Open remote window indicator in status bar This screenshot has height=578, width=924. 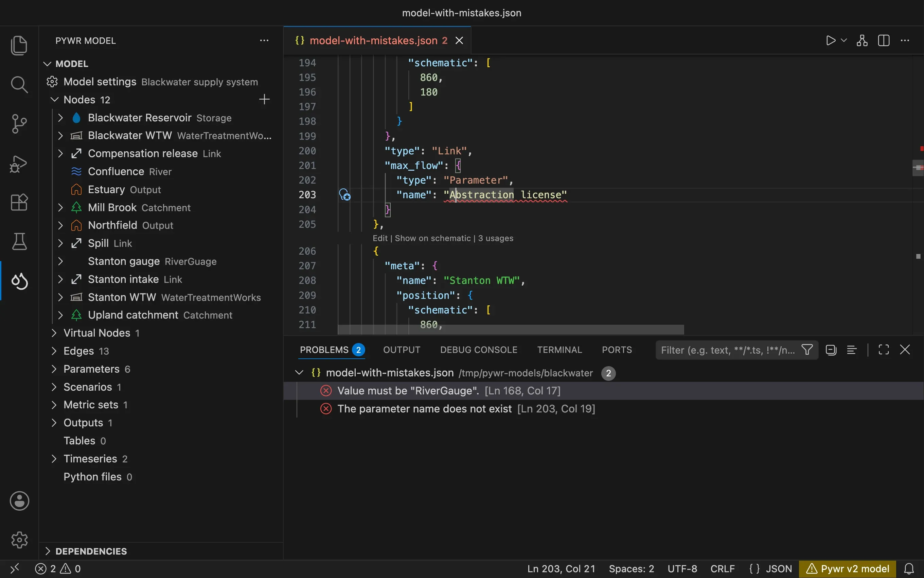15,569
